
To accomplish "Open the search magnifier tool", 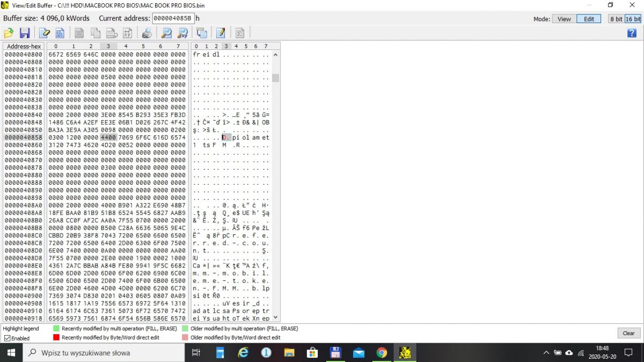I will 167,33.
